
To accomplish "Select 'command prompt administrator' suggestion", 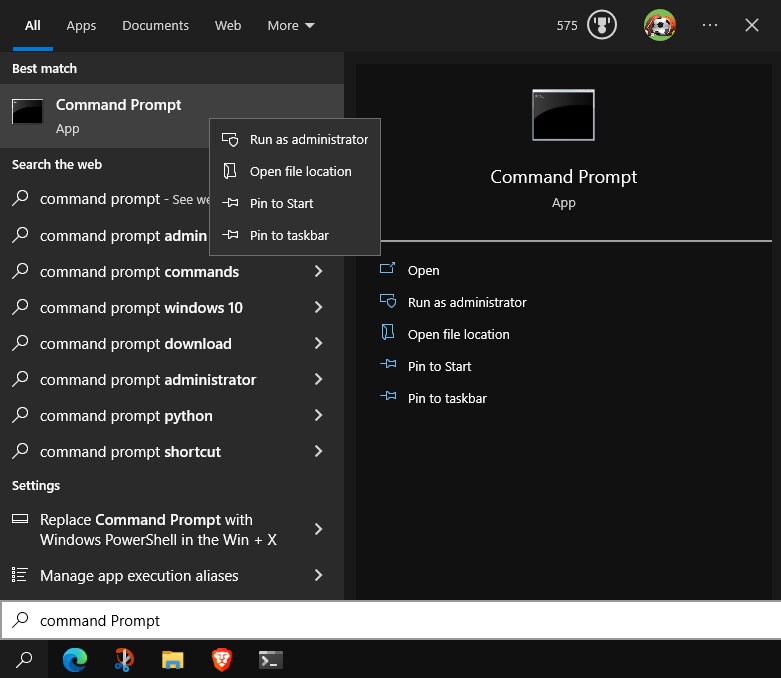I will [172, 380].
